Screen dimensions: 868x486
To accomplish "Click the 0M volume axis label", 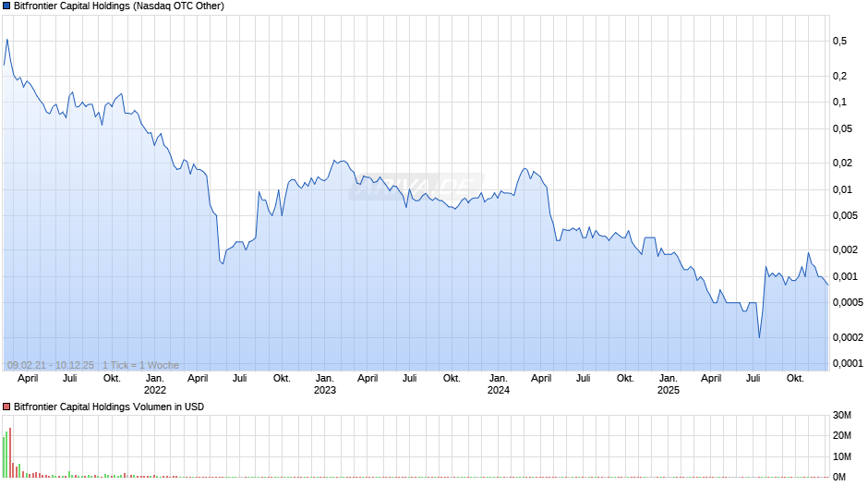I will pyautogui.click(x=839, y=477).
